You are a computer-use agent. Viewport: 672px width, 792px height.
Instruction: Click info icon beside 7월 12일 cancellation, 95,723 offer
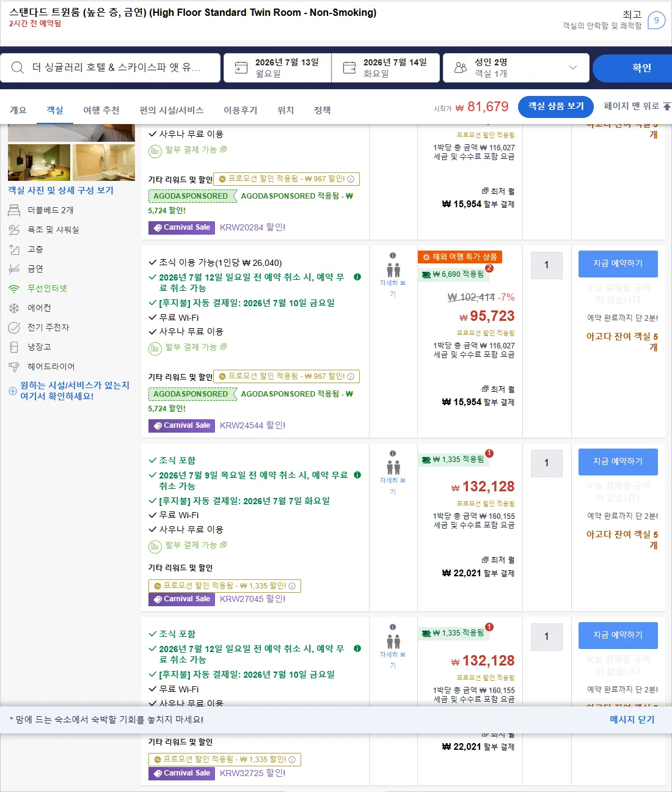pyautogui.click(x=357, y=277)
